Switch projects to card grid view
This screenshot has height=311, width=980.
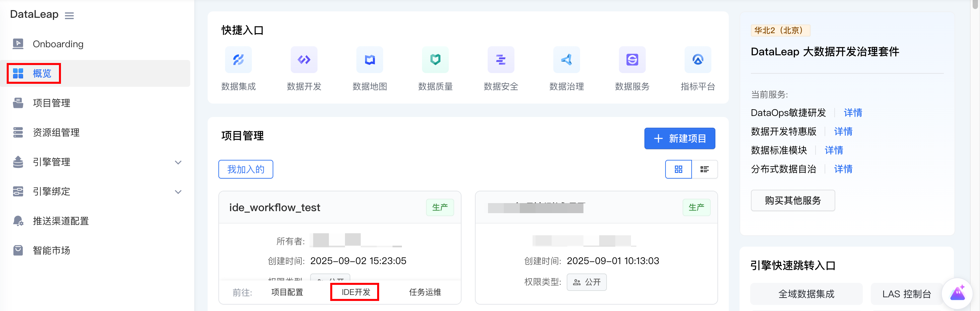coord(678,169)
